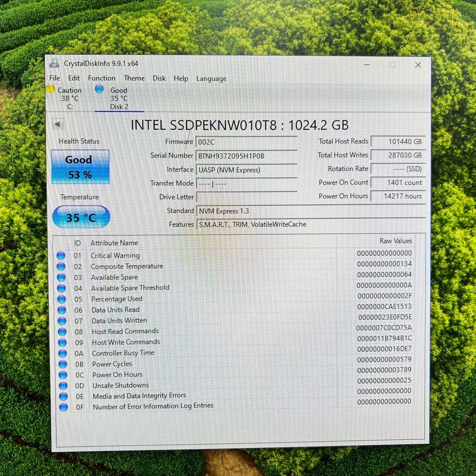The width and height of the screenshot is (476, 476).
Task: Open the Disk menu
Action: (159, 78)
